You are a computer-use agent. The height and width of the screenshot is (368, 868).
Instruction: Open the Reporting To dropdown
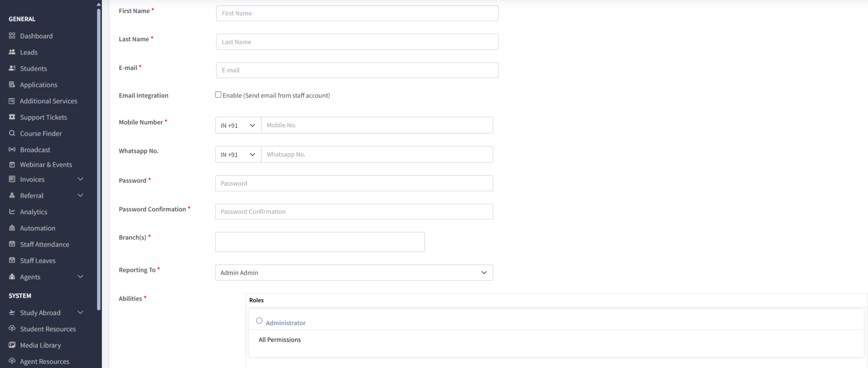(x=354, y=272)
